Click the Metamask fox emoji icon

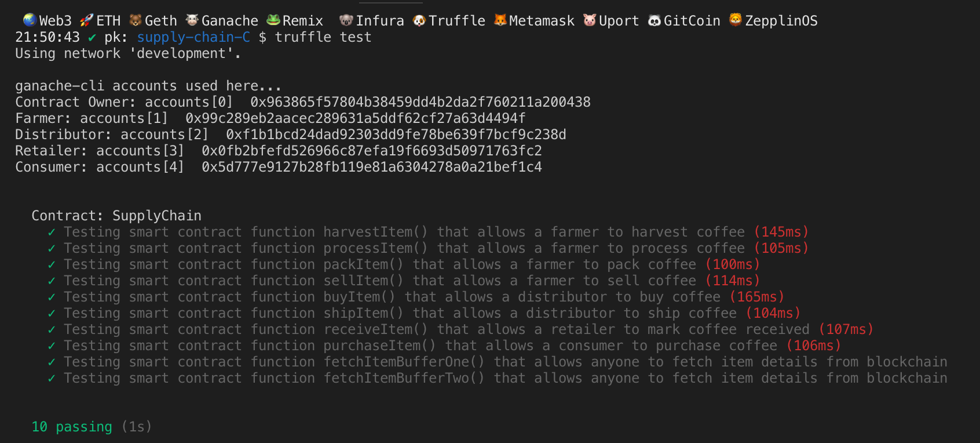click(500, 20)
